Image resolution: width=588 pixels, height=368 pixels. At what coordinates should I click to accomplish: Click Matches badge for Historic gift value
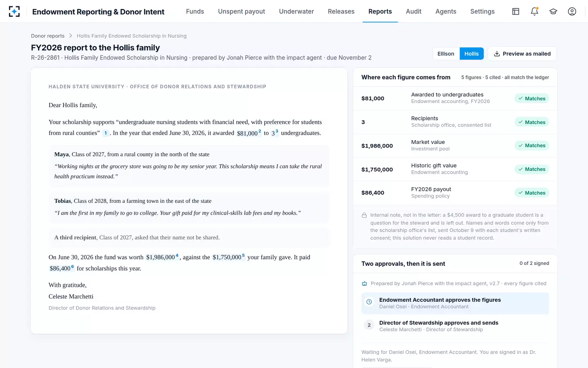click(x=532, y=169)
